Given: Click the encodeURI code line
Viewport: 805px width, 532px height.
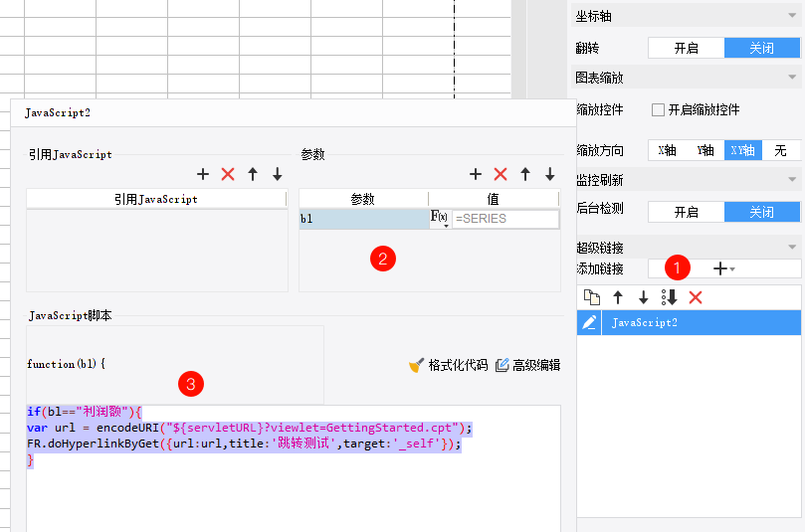Looking at the screenshot, I should [250, 428].
